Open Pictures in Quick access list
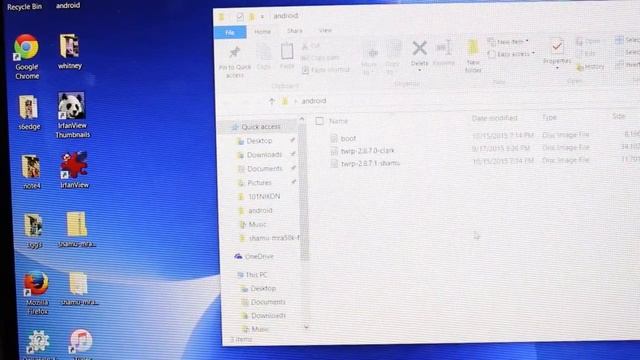 tap(254, 183)
